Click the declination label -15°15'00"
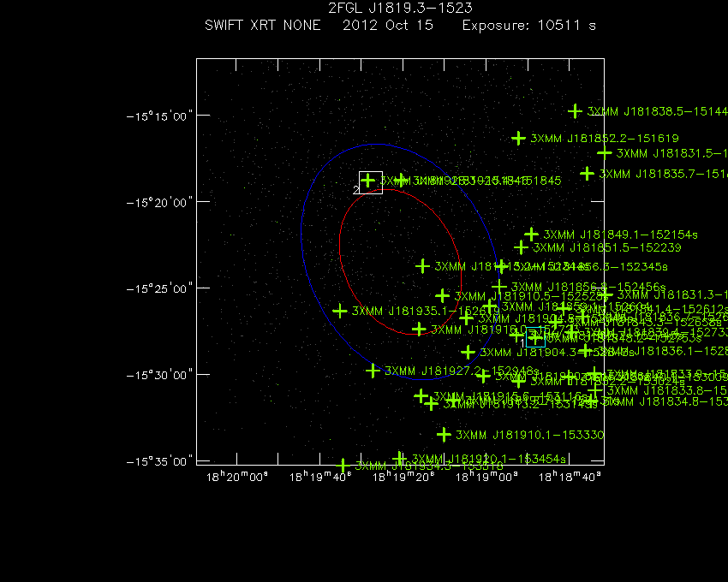The height and width of the screenshot is (582, 728). point(159,116)
